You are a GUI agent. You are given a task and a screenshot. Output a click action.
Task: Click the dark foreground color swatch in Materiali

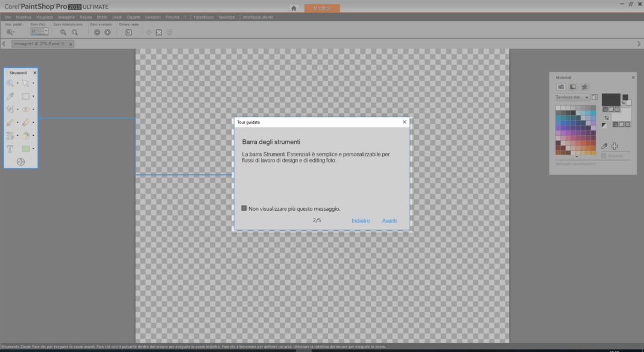610,99
